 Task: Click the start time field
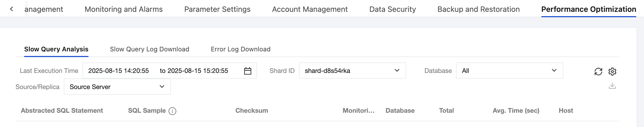(119, 71)
